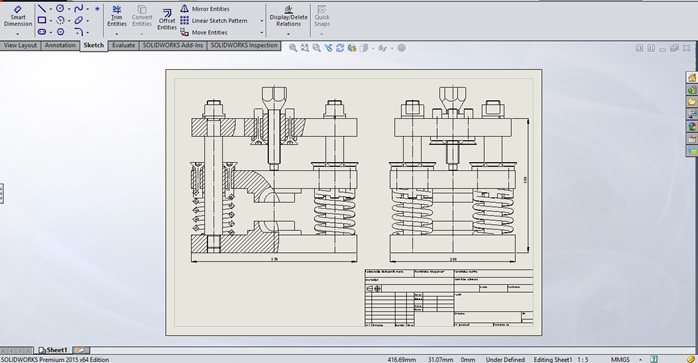Viewport: 698px width, 363px height.
Task: Activate the Line sketch tool
Action: point(41,8)
